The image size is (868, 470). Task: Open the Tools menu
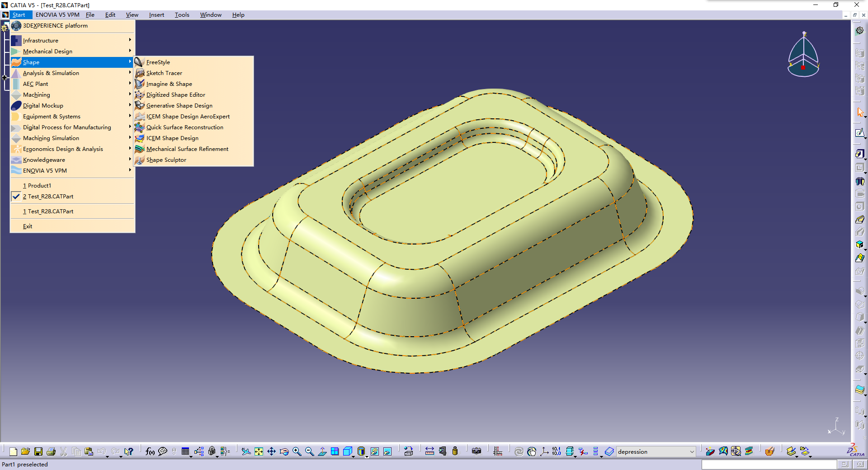[x=182, y=15]
